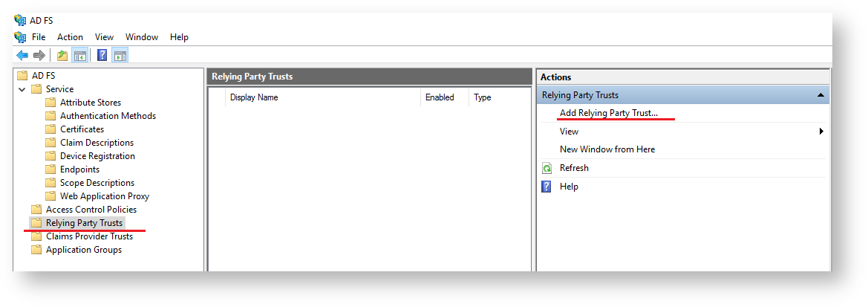Image resolution: width=868 pixels, height=307 pixels.
Task: Click the Forward arrow toolbar button
Action: [x=39, y=55]
